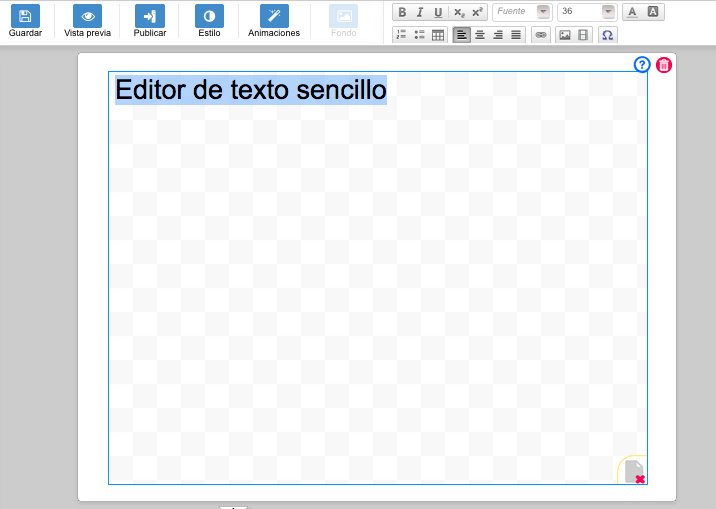Expand the Fuente font dropdown
The image size is (716, 509).
[543, 12]
